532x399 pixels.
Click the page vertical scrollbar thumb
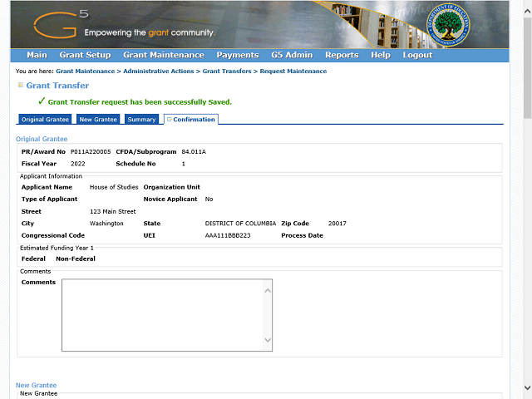pos(528,68)
